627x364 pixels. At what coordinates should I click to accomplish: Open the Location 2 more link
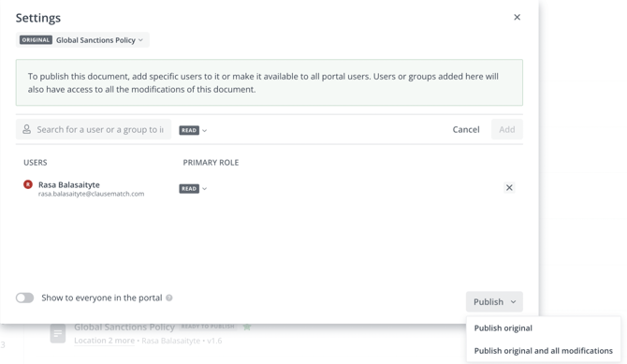(105, 341)
